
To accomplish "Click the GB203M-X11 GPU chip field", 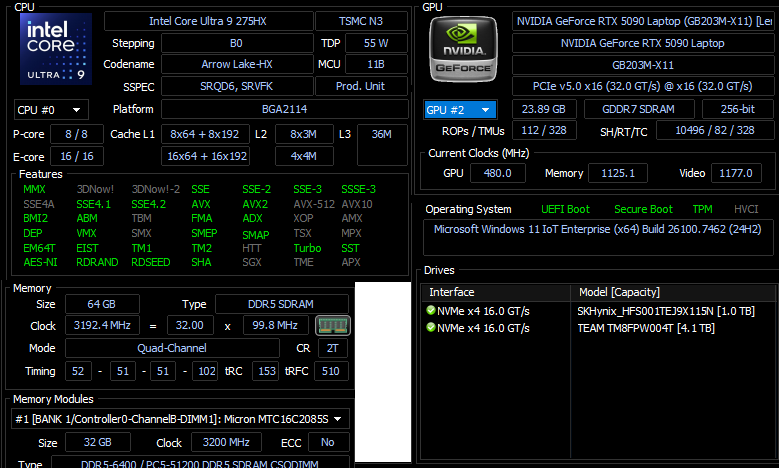I will (x=643, y=65).
